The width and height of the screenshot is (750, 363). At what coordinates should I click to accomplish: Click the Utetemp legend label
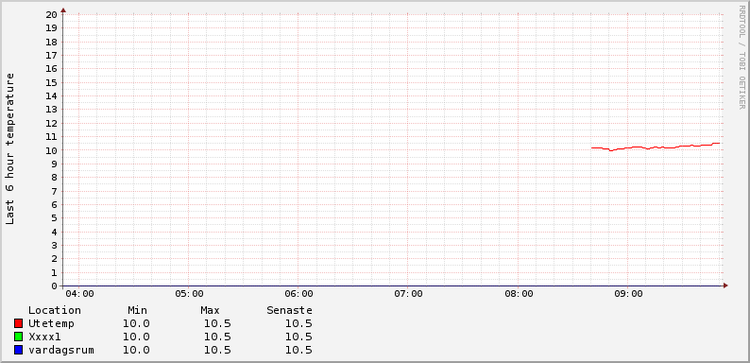(x=51, y=324)
